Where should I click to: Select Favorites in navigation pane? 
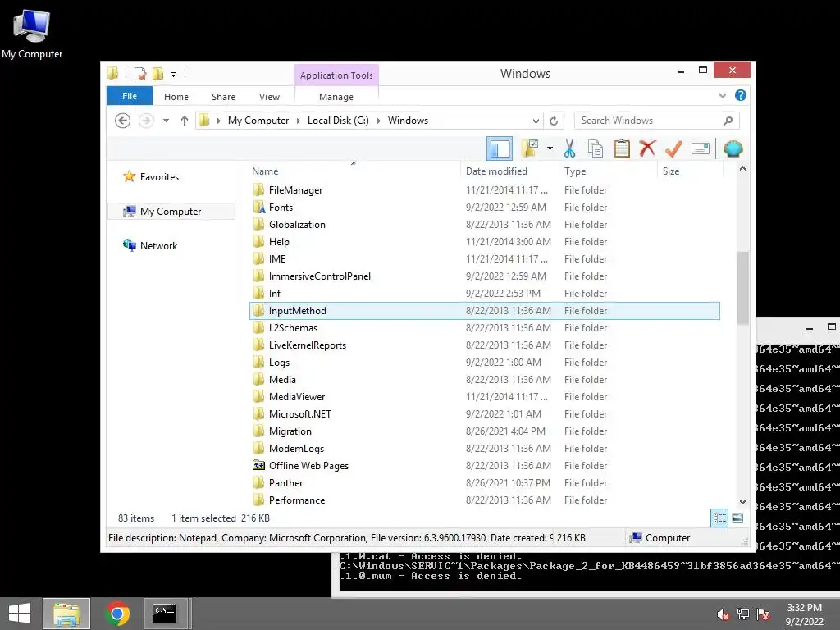click(x=159, y=177)
